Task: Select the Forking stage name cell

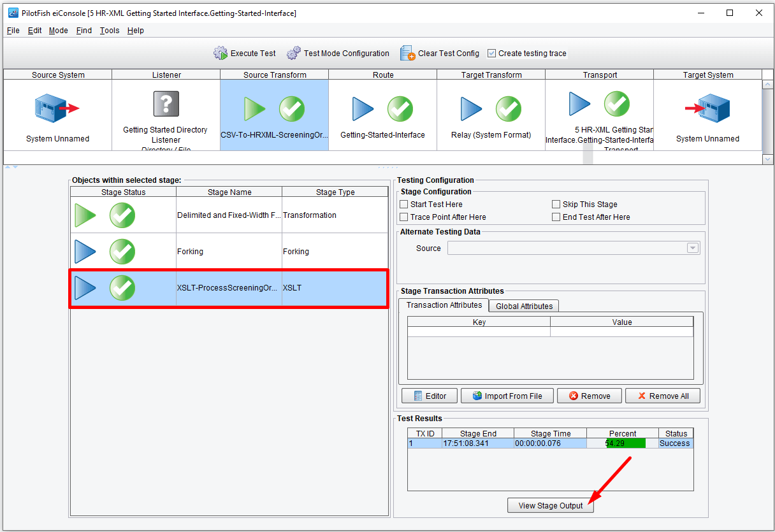Action: point(229,252)
